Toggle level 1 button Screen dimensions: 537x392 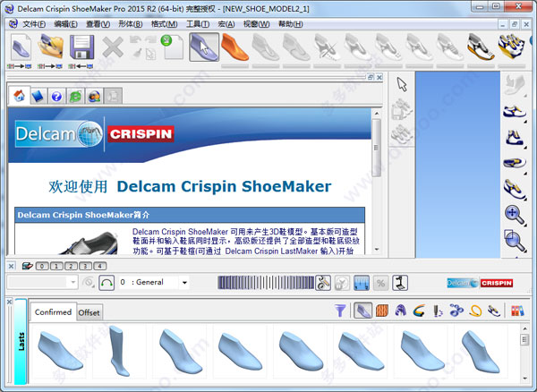click(x=56, y=266)
